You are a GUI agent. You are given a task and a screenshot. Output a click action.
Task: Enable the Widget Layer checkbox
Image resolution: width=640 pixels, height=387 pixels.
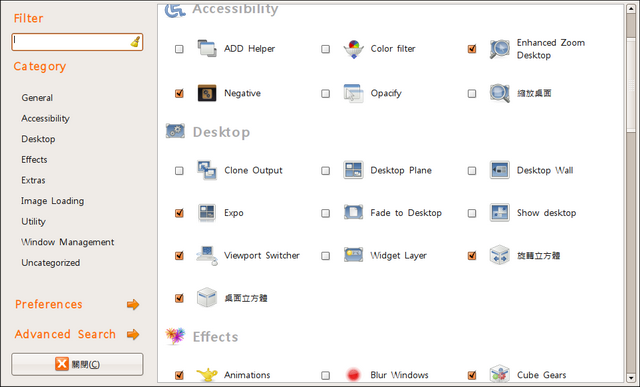[325, 256]
